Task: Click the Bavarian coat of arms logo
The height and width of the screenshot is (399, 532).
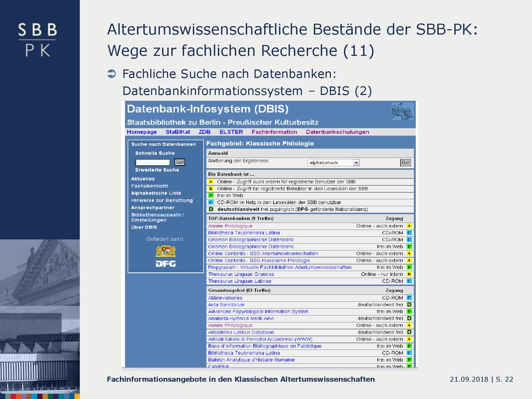Action: click(x=166, y=251)
